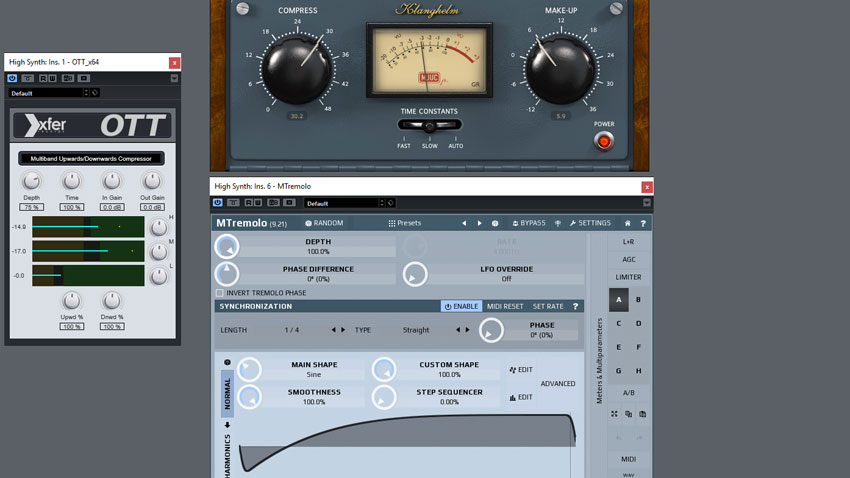Click the OTT Upwd % knob
This screenshot has width=850, height=478.
72,300
